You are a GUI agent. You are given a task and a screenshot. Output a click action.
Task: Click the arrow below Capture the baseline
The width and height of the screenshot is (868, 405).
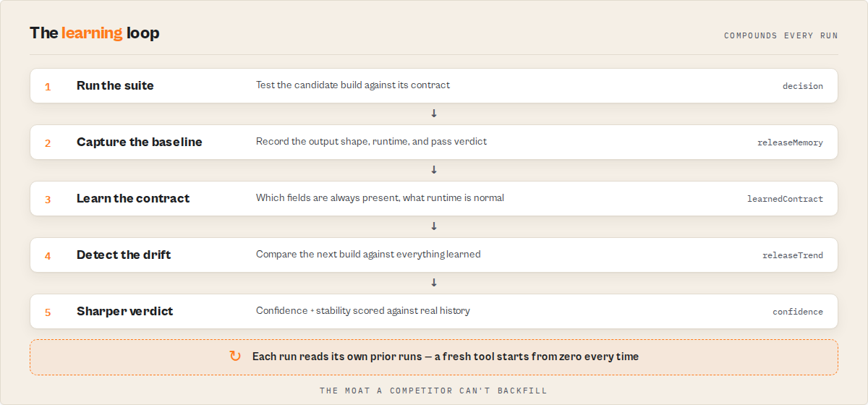click(x=434, y=170)
